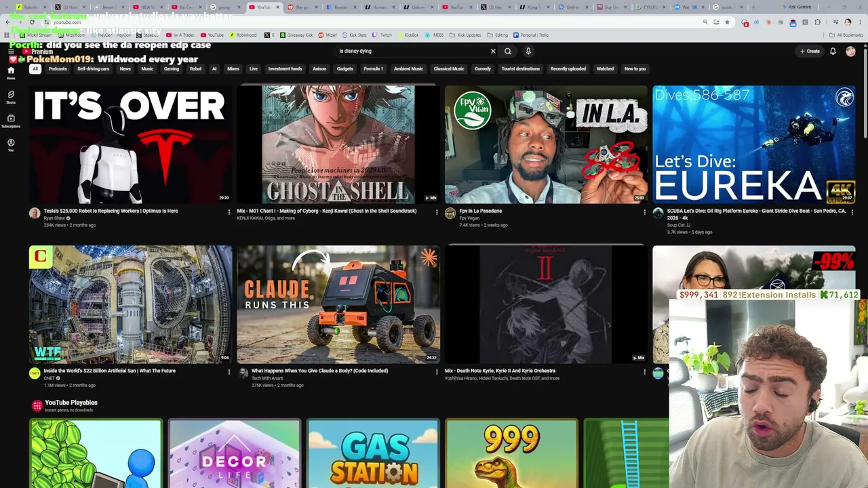Click the Ask Gemini button

(x=796, y=7)
